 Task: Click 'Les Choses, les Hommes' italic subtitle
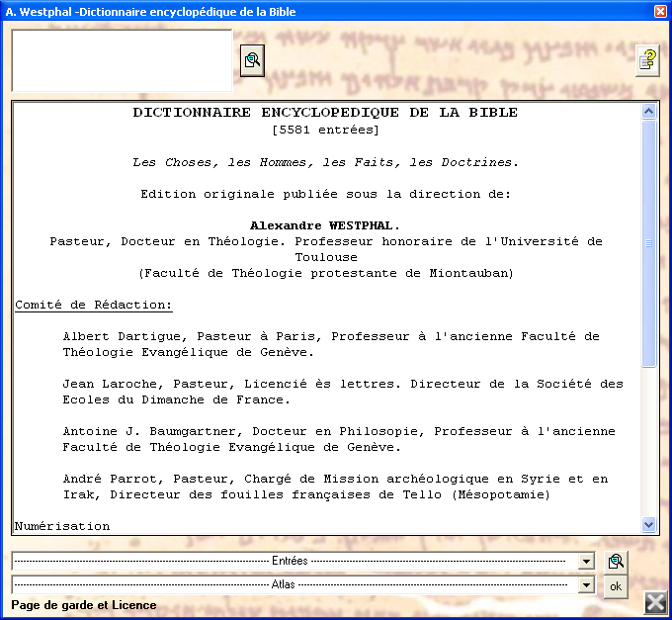click(326, 162)
